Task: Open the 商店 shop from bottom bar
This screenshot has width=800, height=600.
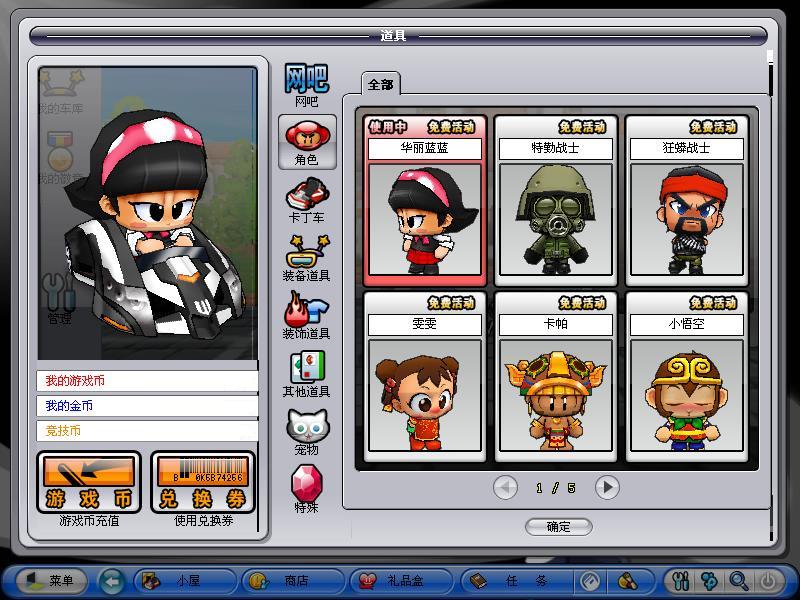Action: 285,581
